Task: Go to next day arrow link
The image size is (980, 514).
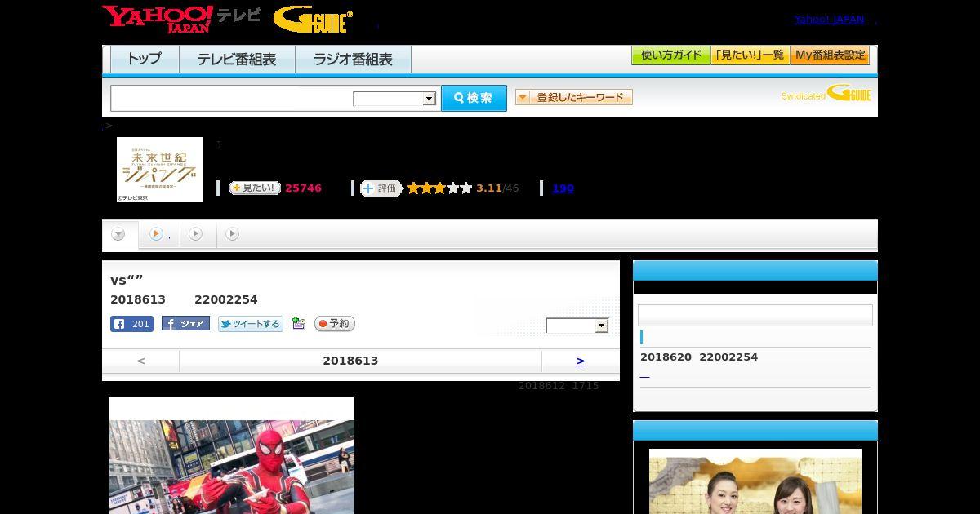Action: pyautogui.click(x=581, y=361)
